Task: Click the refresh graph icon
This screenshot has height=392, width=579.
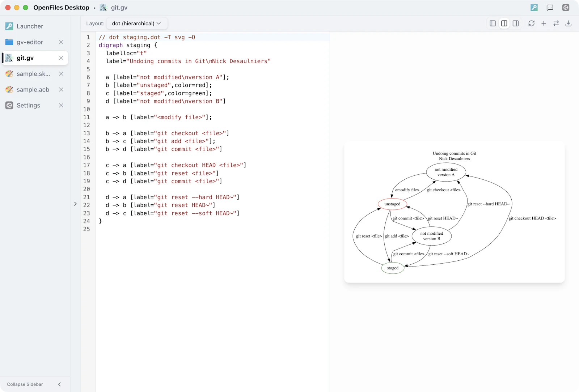Action: click(x=531, y=24)
